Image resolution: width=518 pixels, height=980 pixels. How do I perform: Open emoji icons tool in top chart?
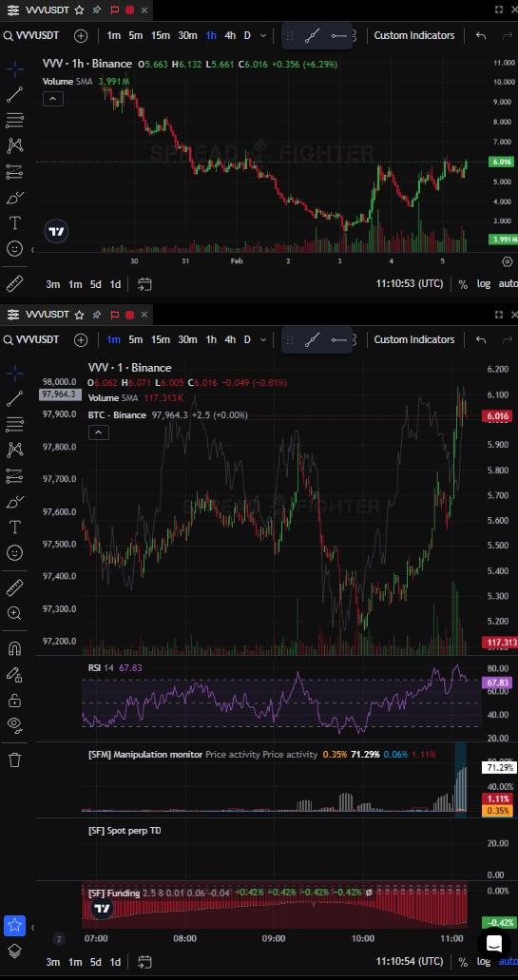click(x=15, y=248)
